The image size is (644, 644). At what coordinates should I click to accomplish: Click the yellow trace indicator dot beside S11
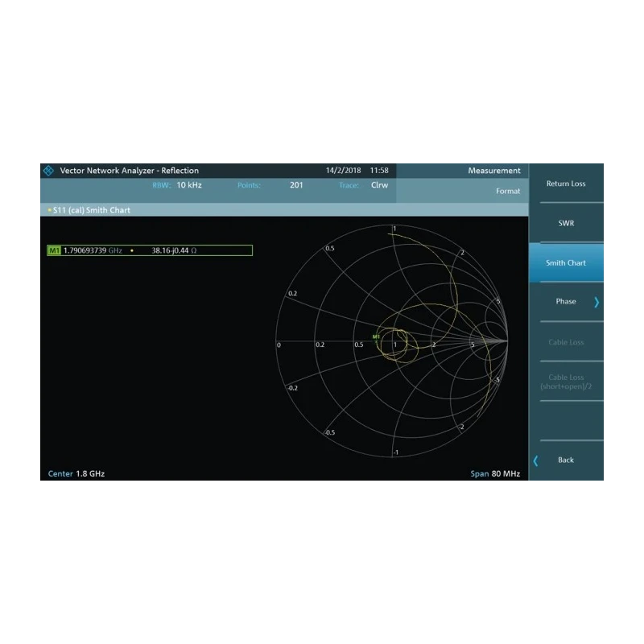50,210
